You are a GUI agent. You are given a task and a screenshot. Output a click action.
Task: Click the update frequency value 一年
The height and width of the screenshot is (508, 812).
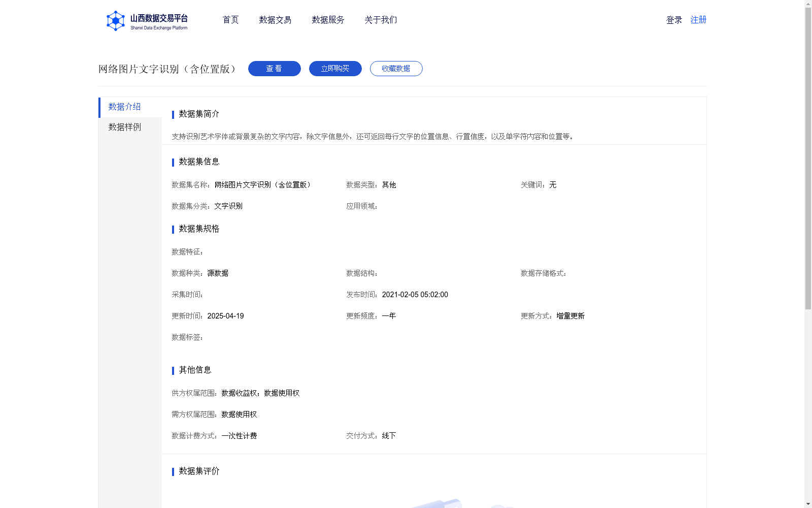(x=389, y=316)
